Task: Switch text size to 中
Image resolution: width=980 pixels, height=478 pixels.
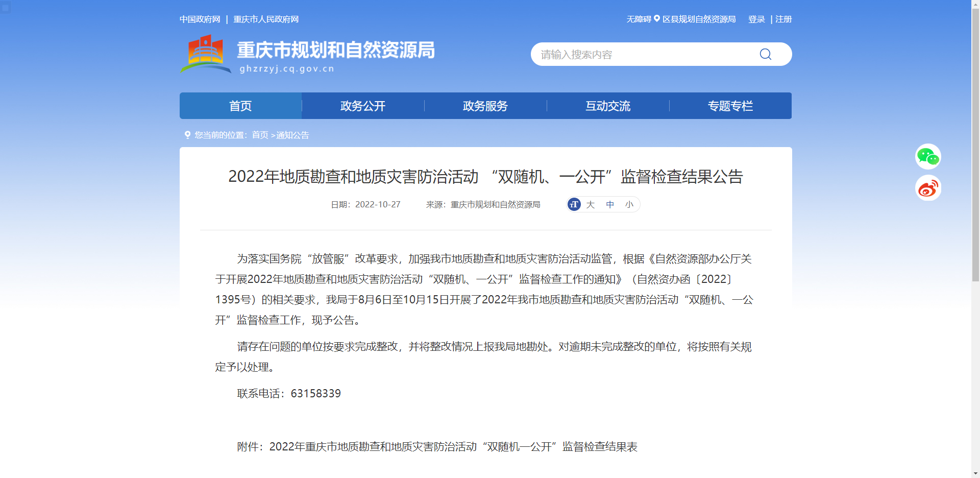Action: 610,204
